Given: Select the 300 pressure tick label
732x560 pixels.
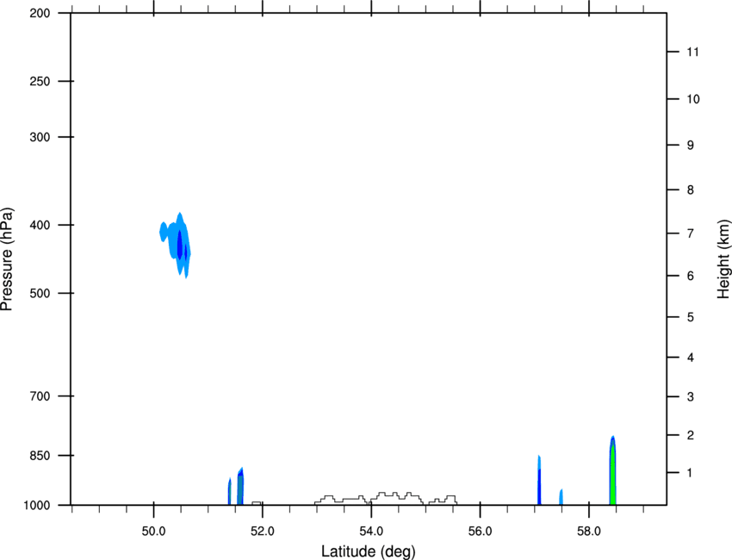Looking at the screenshot, I should point(40,137).
